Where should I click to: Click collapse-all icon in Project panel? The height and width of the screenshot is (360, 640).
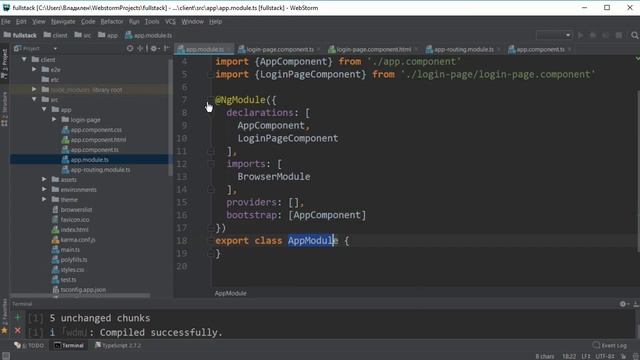[140, 48]
